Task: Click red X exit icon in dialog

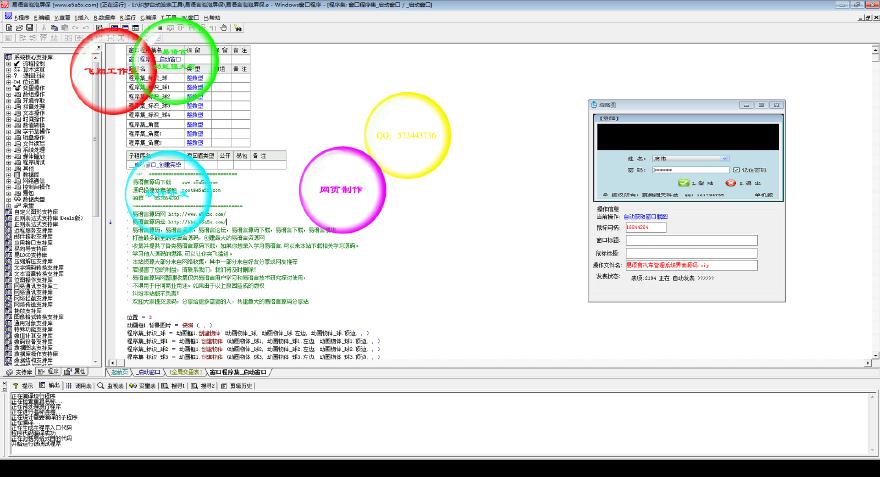Action: coord(730,183)
